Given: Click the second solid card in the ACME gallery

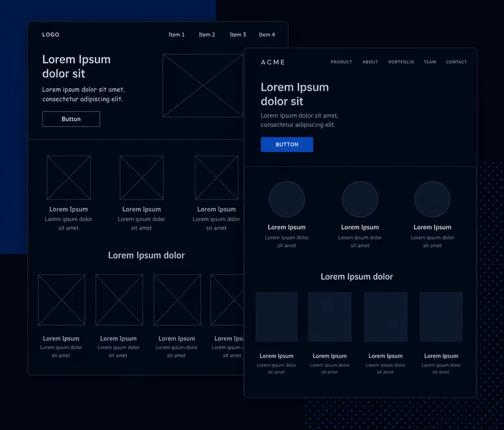Looking at the screenshot, I should tap(330, 316).
